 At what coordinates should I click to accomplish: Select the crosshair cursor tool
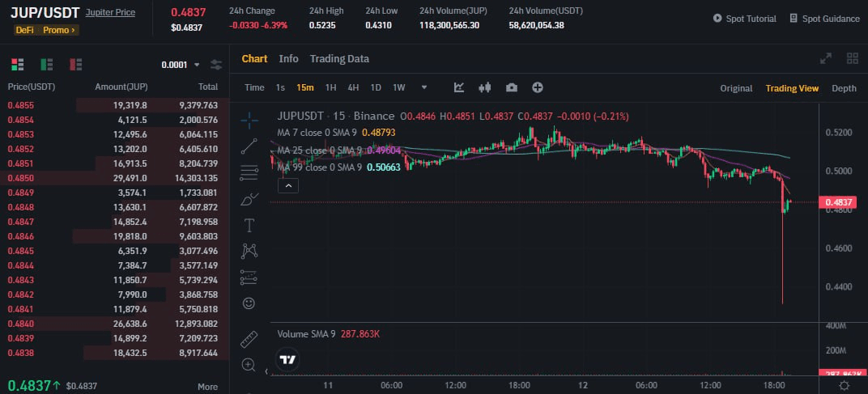(x=249, y=119)
